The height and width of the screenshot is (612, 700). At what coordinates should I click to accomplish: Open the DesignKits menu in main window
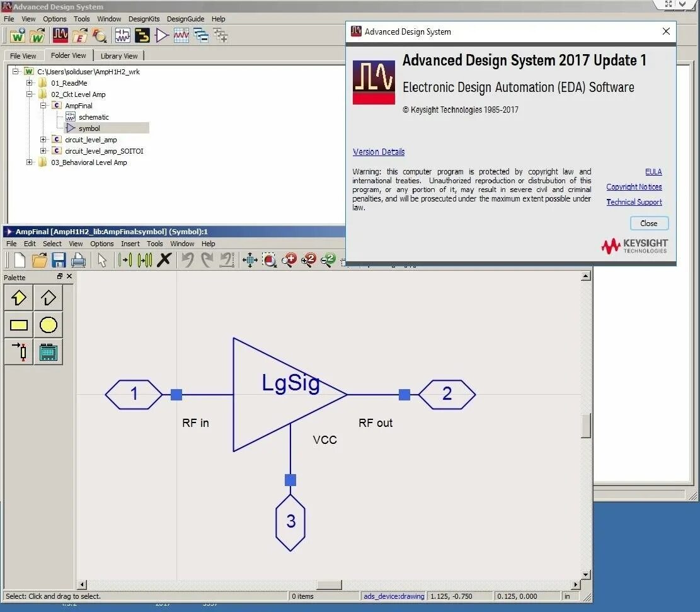(x=144, y=19)
